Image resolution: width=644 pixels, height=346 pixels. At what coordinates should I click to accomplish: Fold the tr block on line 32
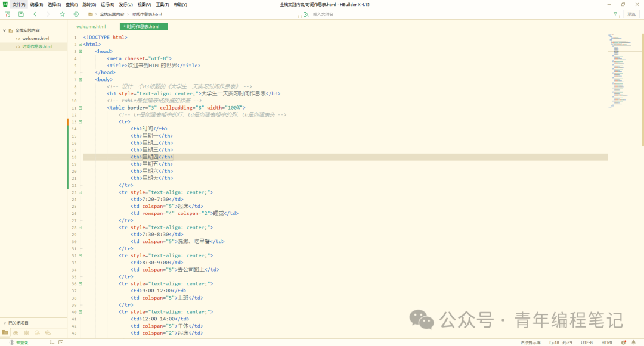[80, 255]
